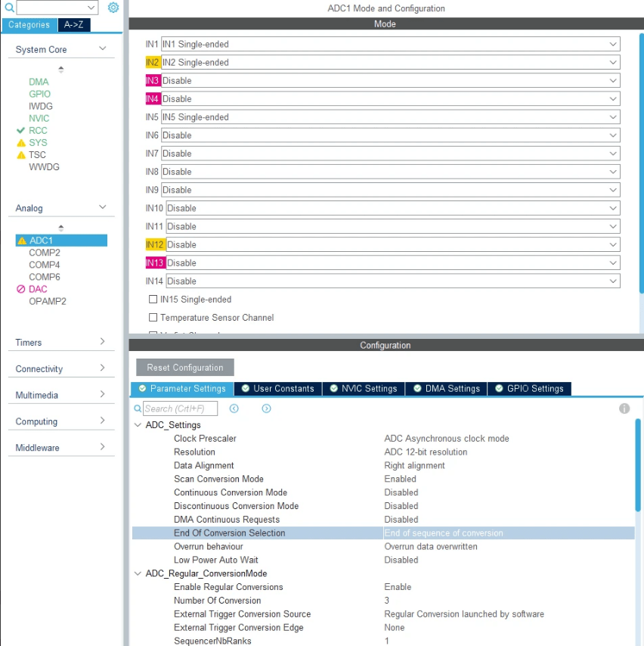Expand the Timers category
This screenshot has width=644, height=646.
click(x=60, y=343)
